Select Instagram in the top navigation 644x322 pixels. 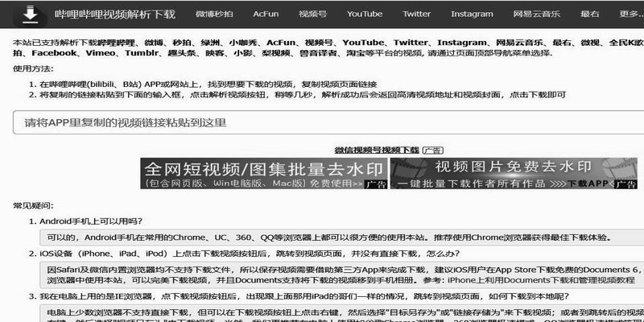click(472, 14)
